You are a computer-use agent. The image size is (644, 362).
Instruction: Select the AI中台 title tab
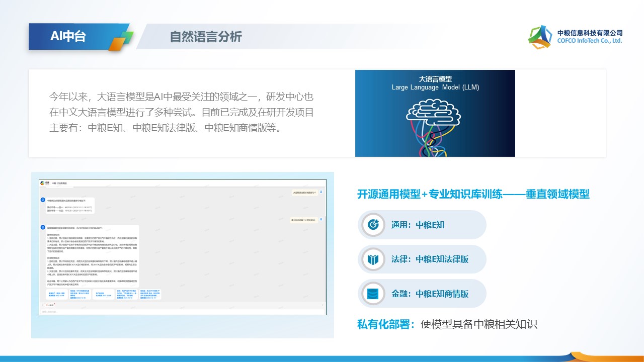[x=68, y=37]
